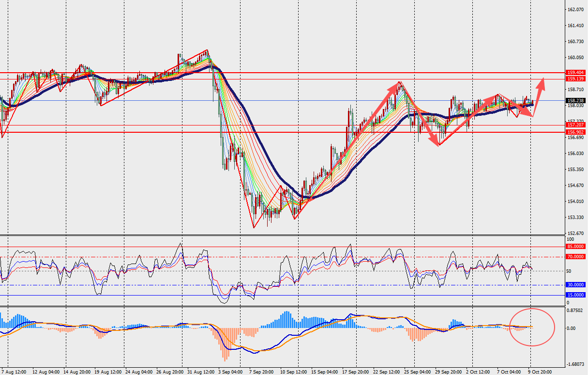Click the 159.139 price level label
Viewport: 588px width, 375px height.
pos(574,79)
